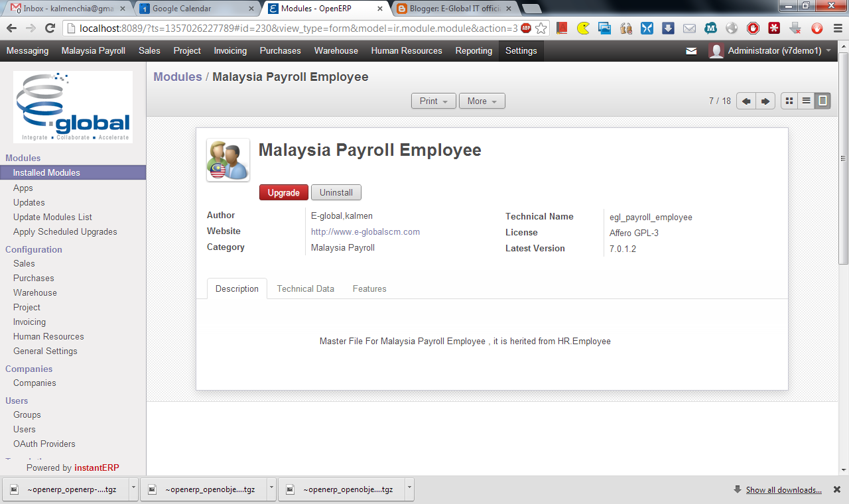Open the Reporting menu
This screenshot has height=504, width=849.
click(x=474, y=51)
